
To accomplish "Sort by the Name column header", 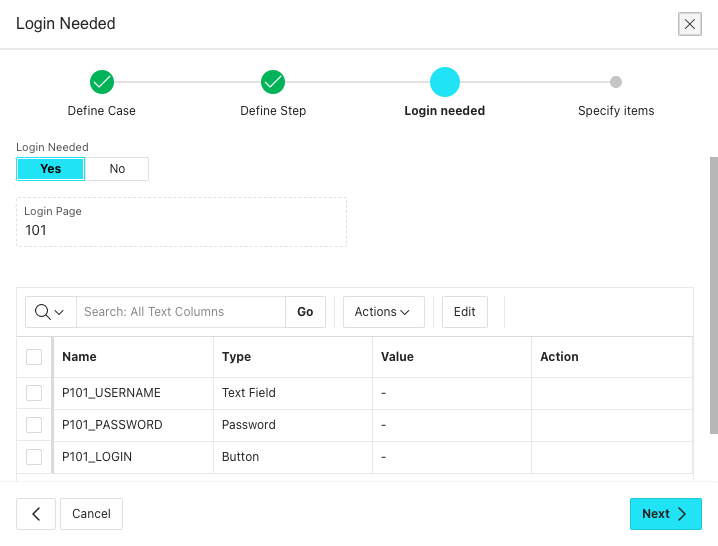I will [133, 357].
